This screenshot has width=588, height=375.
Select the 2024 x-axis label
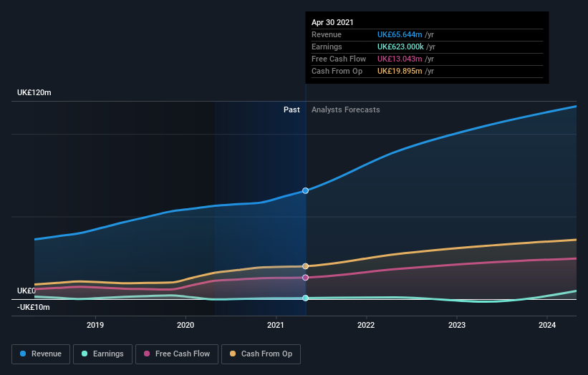coord(547,325)
